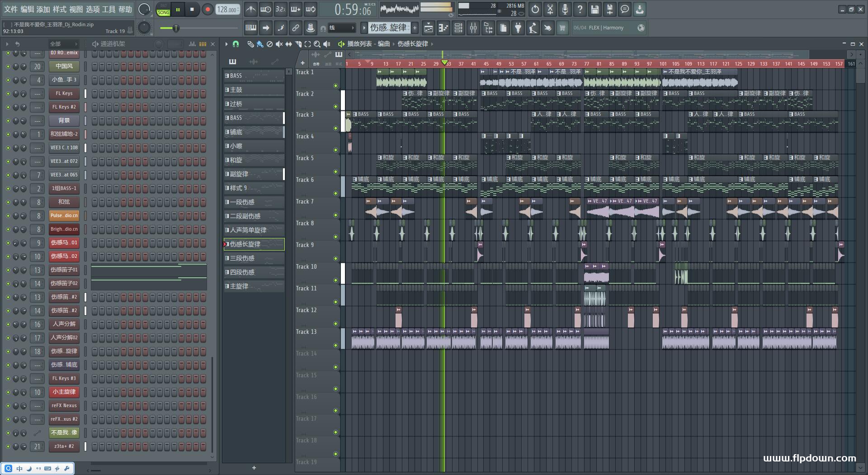Screen dimensions: 868x475
Task: Select the 中国风 channel button
Action: click(64, 66)
